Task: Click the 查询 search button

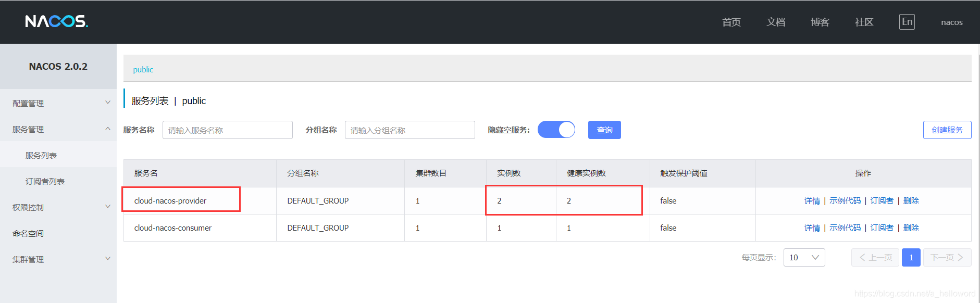Action: pyautogui.click(x=604, y=130)
